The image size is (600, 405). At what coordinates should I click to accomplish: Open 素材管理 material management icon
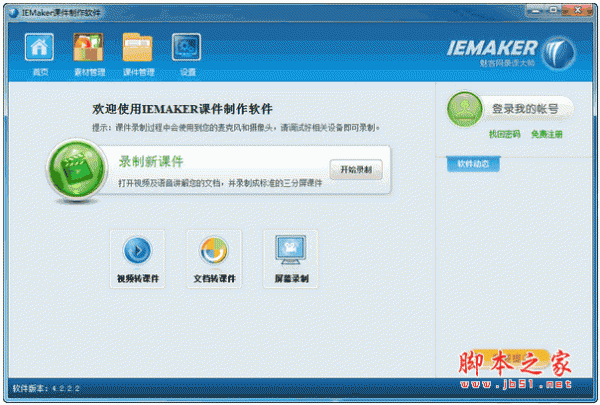click(88, 47)
